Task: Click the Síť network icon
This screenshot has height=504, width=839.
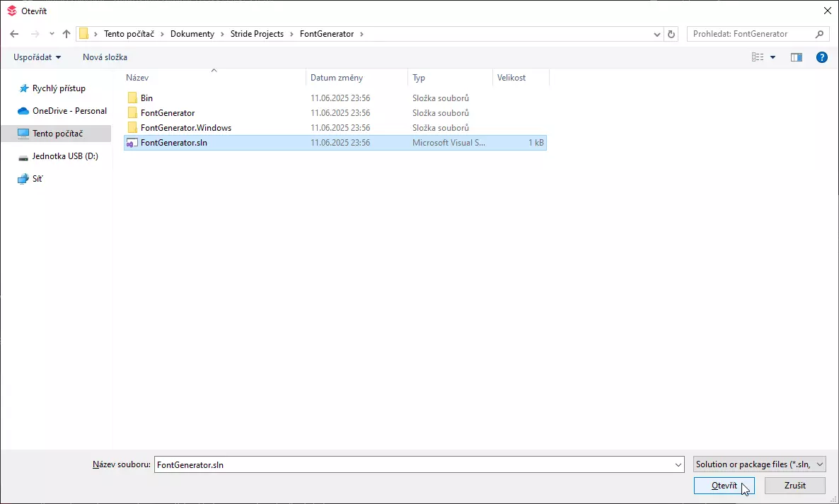Action: coord(23,179)
